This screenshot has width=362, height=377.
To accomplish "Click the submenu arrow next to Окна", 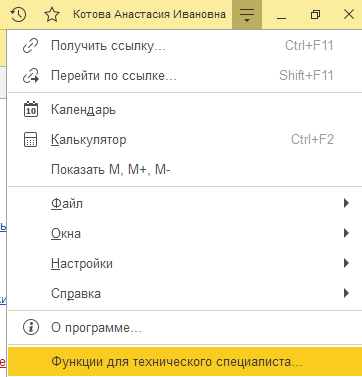I will point(347,233).
